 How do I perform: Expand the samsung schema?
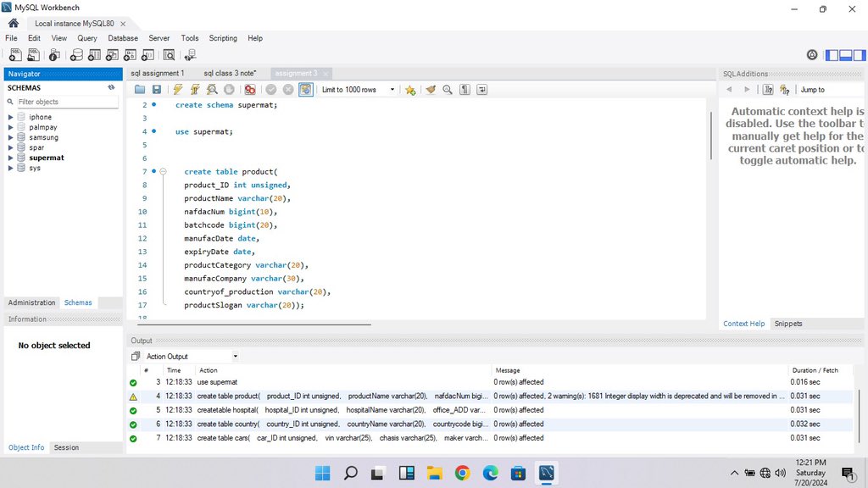pos(10,137)
